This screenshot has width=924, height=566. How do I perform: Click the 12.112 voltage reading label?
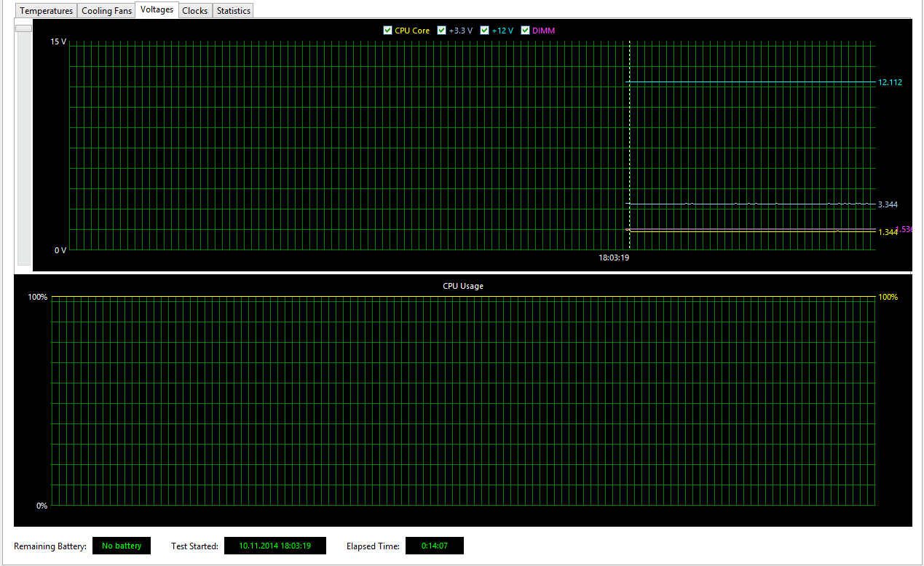[890, 82]
